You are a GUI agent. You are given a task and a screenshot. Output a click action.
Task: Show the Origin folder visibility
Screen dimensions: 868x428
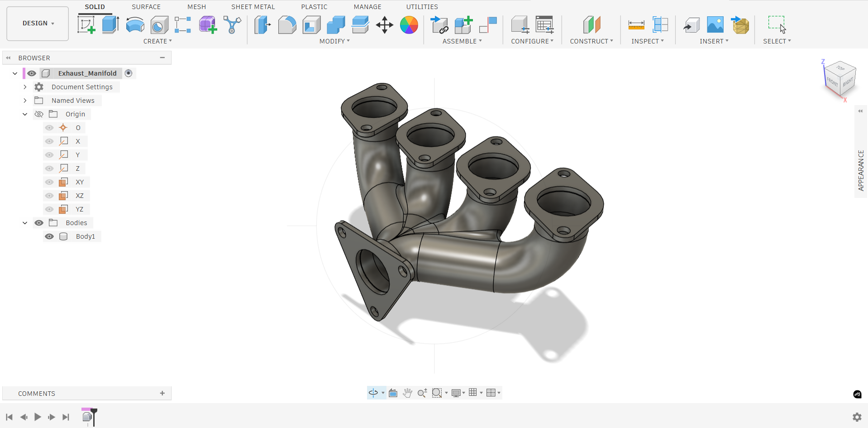pos(39,114)
